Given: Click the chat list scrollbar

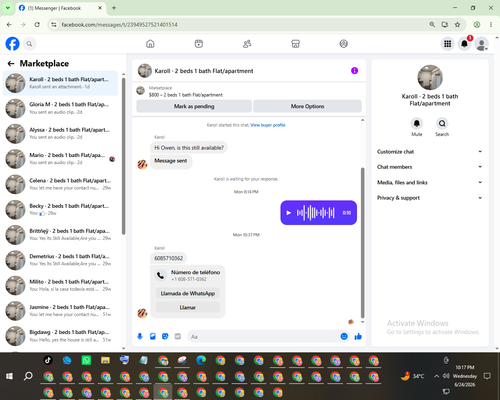Looking at the screenshot, I should click(x=123, y=156).
